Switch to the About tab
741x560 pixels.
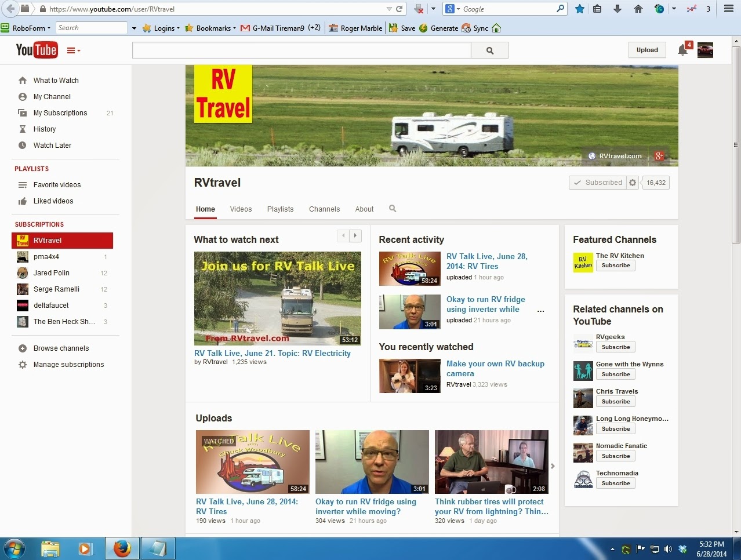click(x=364, y=209)
